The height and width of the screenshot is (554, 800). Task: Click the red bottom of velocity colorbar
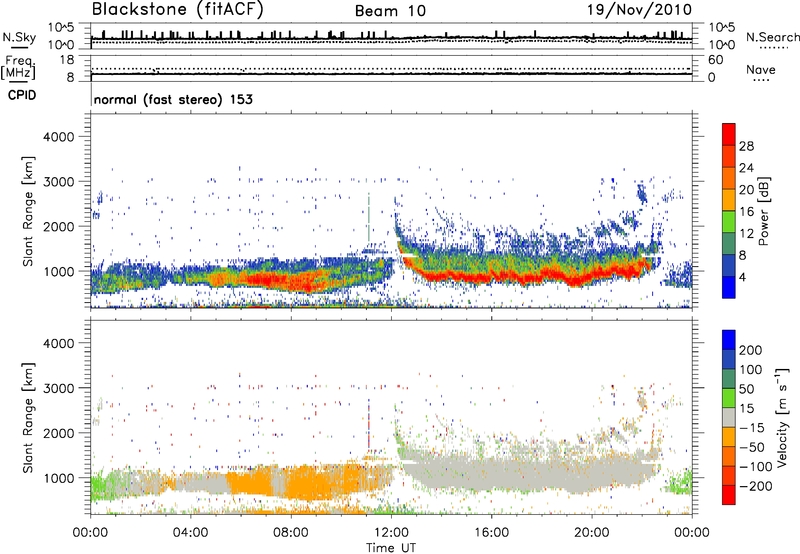pyautogui.click(x=729, y=495)
